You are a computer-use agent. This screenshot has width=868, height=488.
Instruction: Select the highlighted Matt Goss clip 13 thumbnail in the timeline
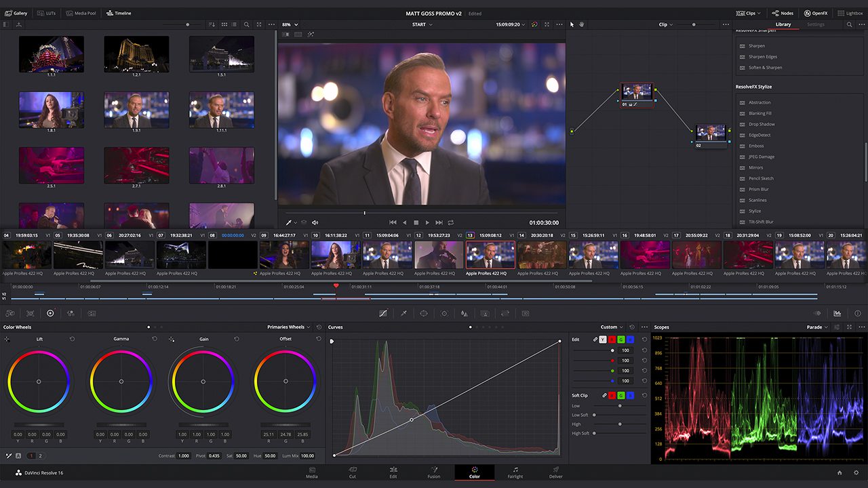tap(490, 254)
